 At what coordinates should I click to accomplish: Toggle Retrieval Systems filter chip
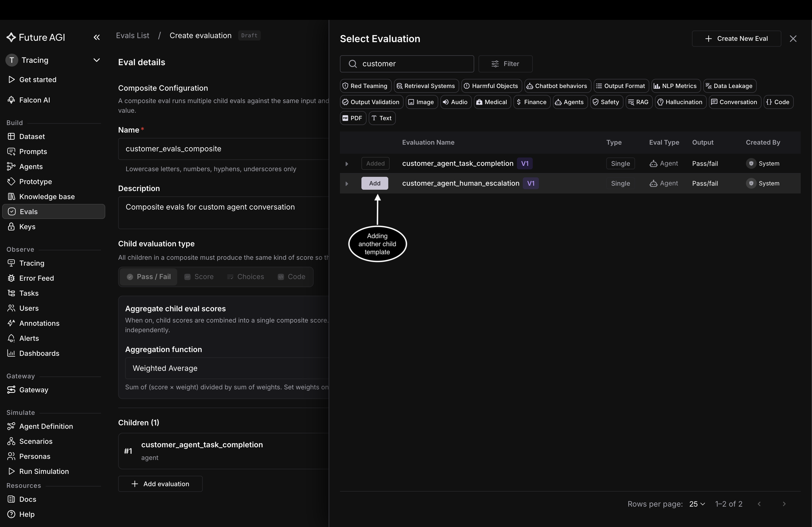coord(426,86)
